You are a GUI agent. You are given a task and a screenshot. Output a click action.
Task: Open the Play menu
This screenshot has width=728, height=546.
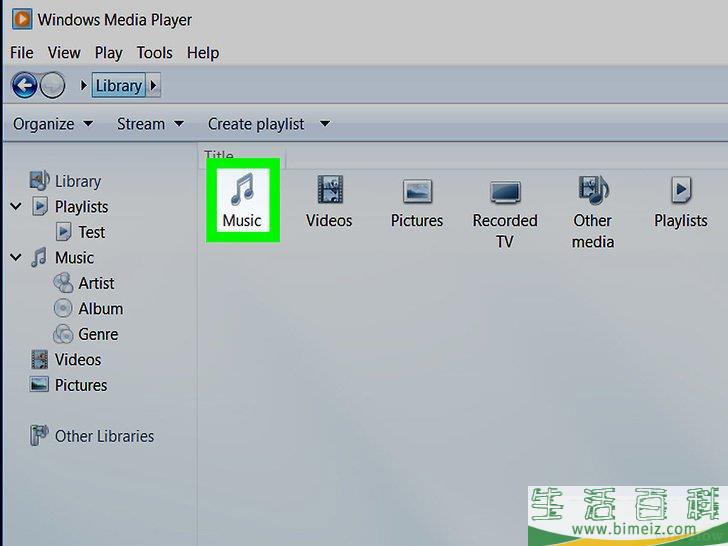tap(109, 52)
